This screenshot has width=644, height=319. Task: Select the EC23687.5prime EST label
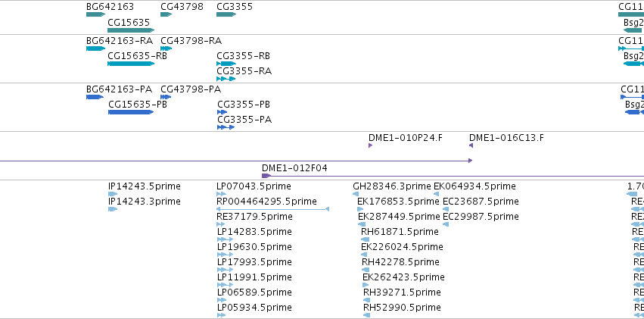(481, 202)
